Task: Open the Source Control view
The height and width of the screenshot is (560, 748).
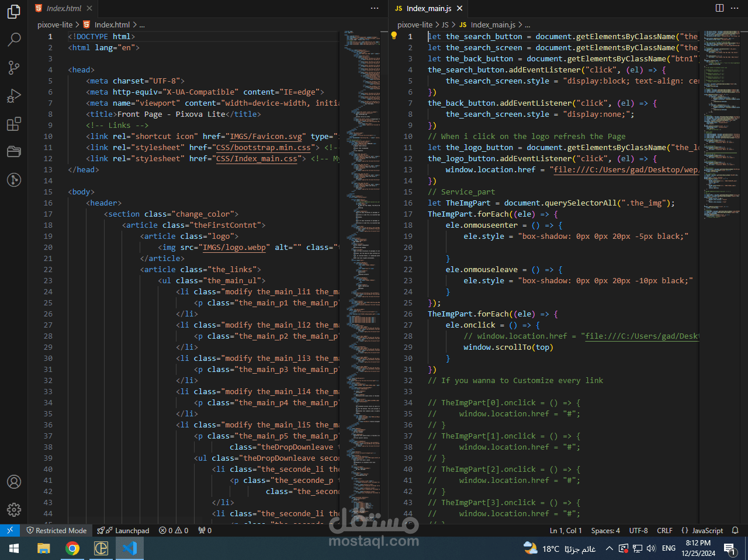Action: (x=14, y=68)
